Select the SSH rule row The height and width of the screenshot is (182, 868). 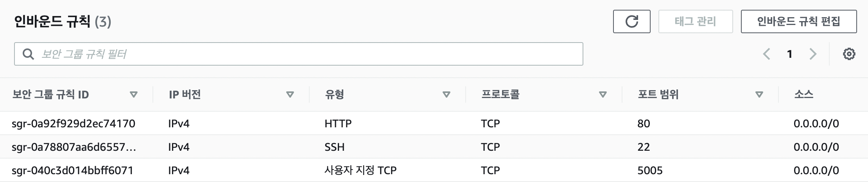(x=434, y=147)
